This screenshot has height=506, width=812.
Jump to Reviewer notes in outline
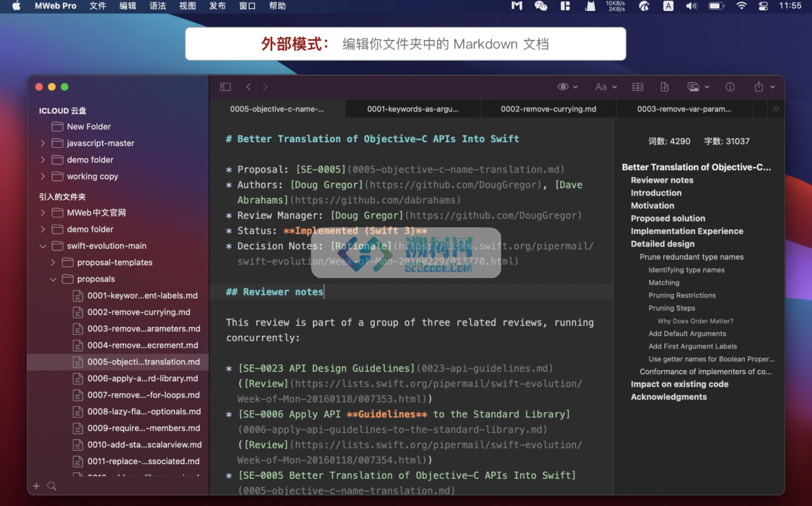coord(662,180)
